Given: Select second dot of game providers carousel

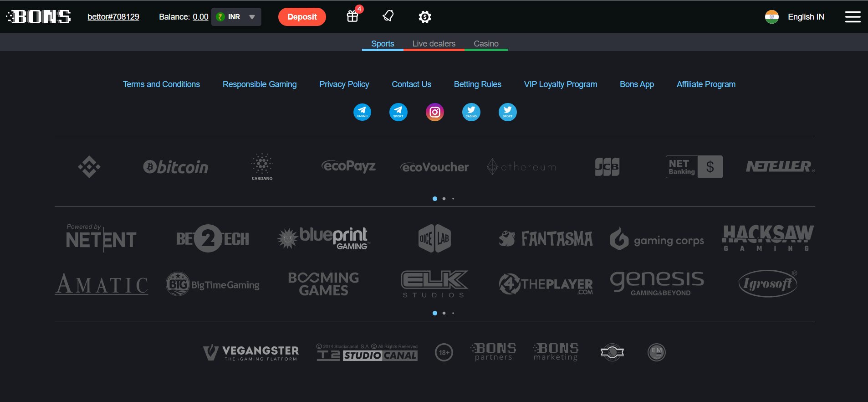Looking at the screenshot, I should tap(444, 313).
